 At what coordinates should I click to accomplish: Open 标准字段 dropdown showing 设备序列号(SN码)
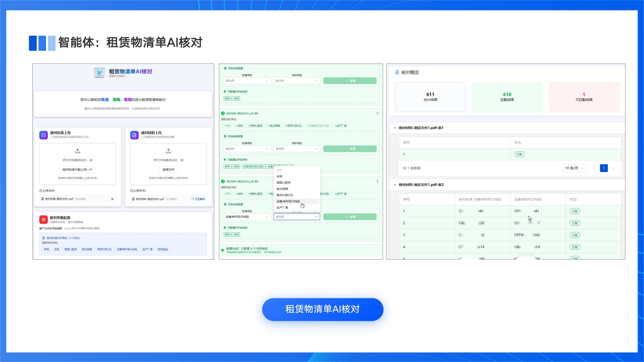coord(247,217)
